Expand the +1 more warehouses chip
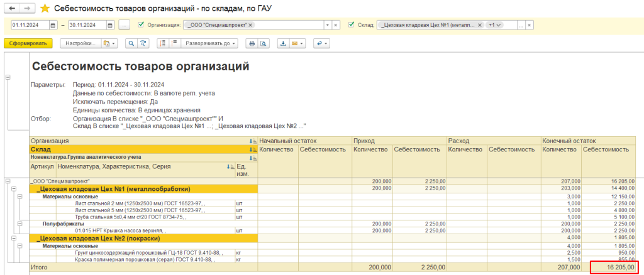 494,25
